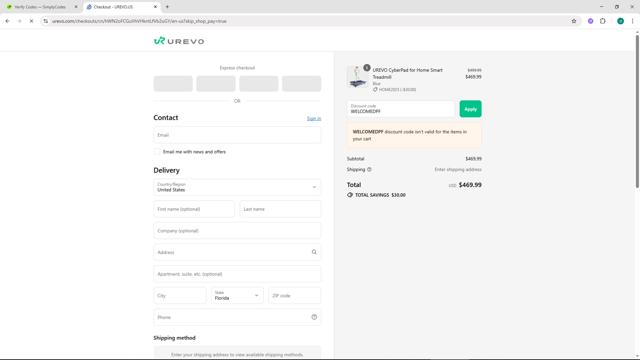This screenshot has height=360, width=640.
Task: Click the Apply discount button
Action: 470,109
